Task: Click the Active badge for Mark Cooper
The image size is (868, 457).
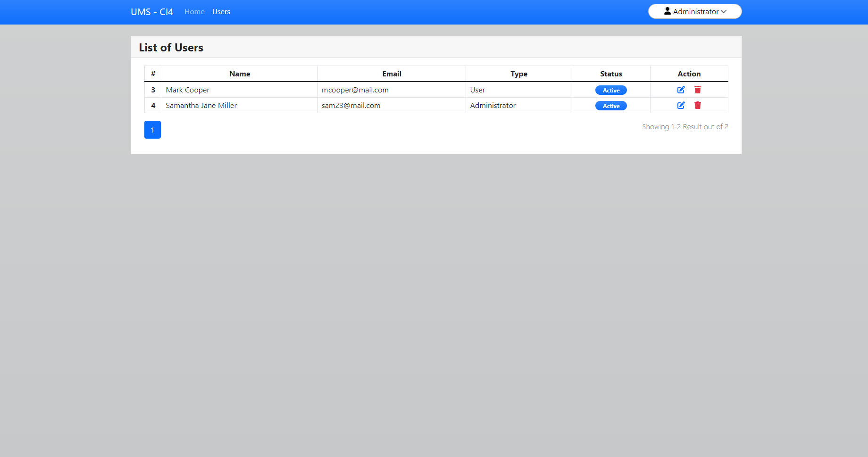Action: pyautogui.click(x=611, y=90)
